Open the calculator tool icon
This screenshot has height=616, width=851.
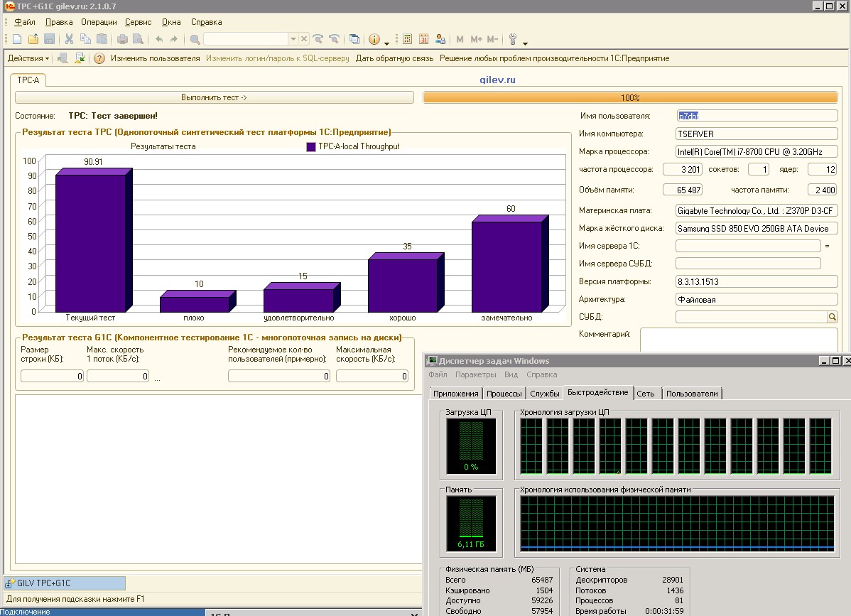[407, 39]
